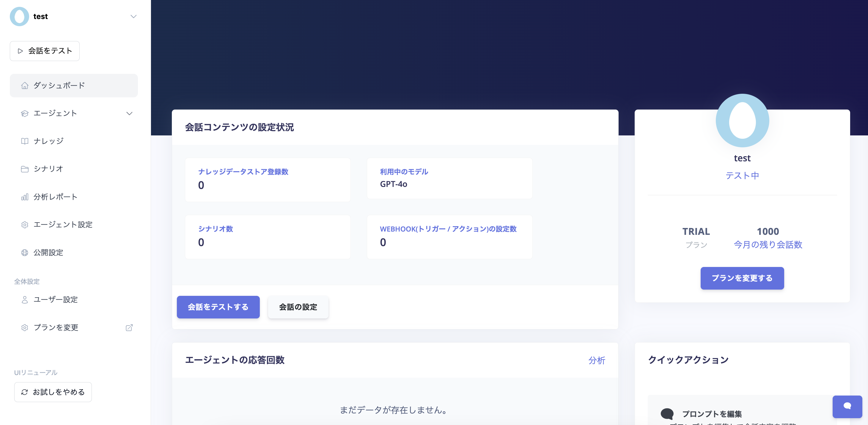Click the bar chart icon beside 分析レポート
868x425 pixels.
click(25, 197)
